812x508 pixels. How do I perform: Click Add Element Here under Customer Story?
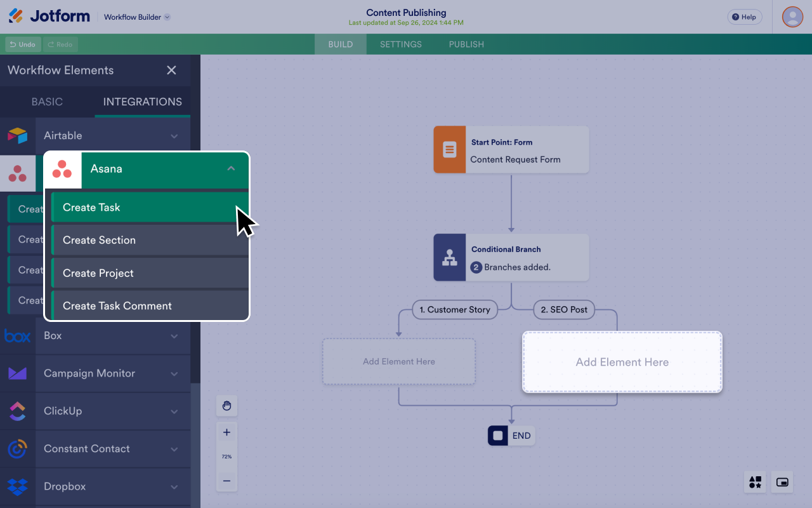(x=399, y=361)
